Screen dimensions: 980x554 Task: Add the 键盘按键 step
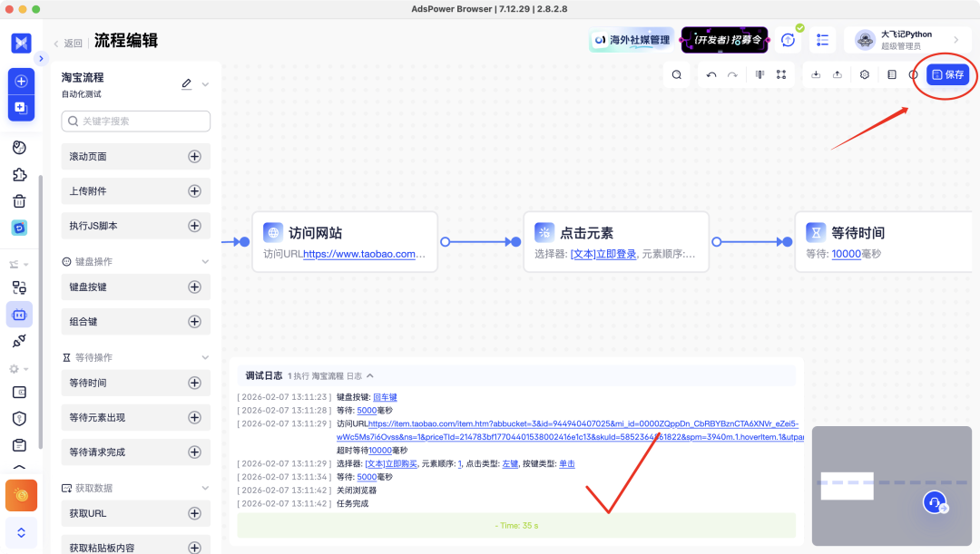[x=194, y=287]
